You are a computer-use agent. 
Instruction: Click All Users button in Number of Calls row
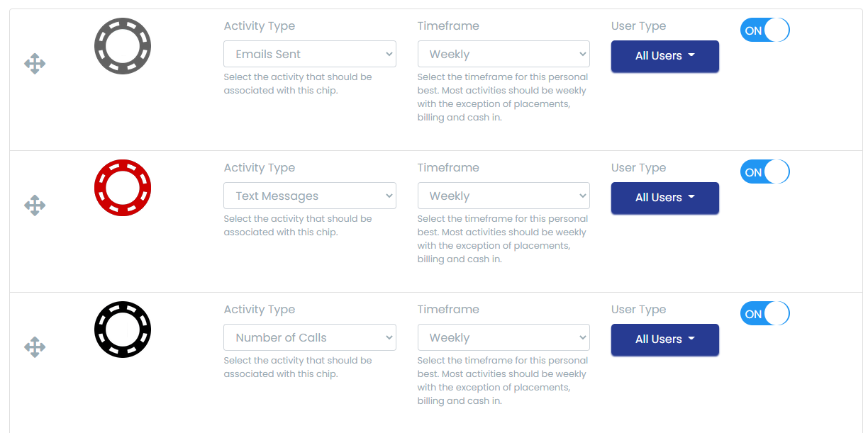click(x=664, y=339)
